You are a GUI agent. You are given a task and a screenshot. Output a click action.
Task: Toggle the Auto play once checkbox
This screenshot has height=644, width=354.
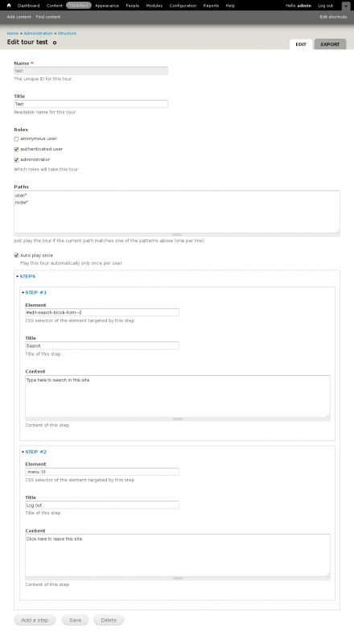tap(16, 255)
